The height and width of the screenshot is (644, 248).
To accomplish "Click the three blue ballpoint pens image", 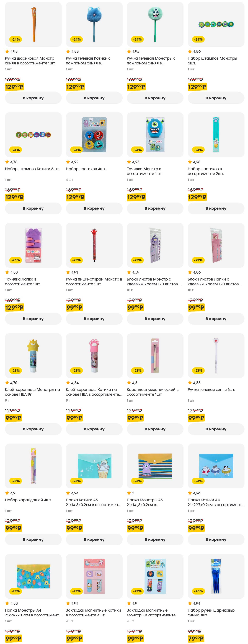I will coord(216,576).
